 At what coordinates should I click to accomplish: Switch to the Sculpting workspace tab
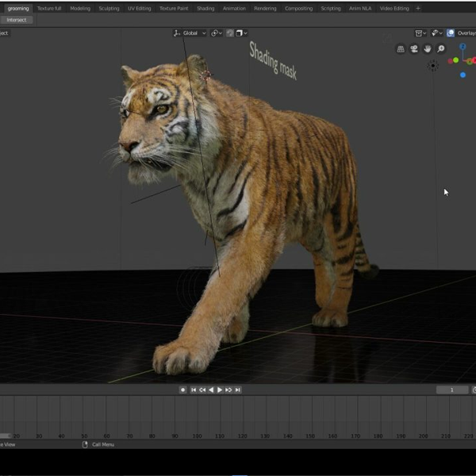109,8
